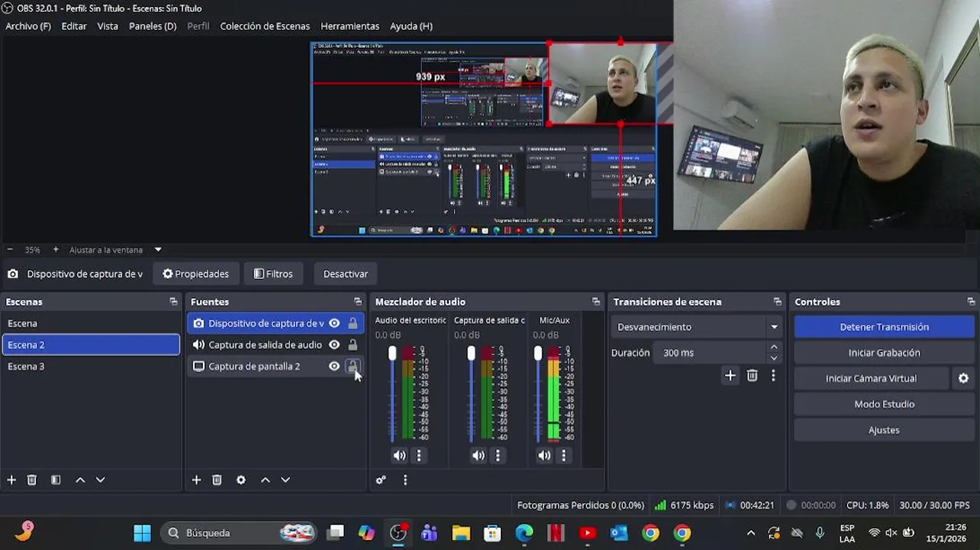The image size is (980, 550).
Task: Undock the Mezclador de audio panel
Action: [596, 302]
